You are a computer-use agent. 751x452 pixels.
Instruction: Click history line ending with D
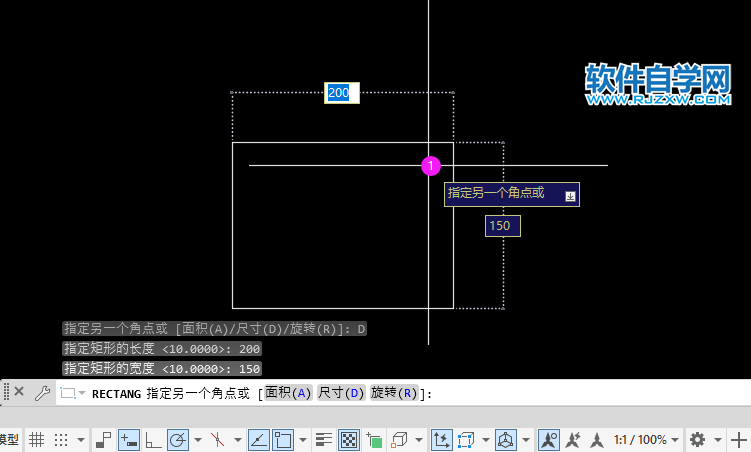tap(215, 328)
